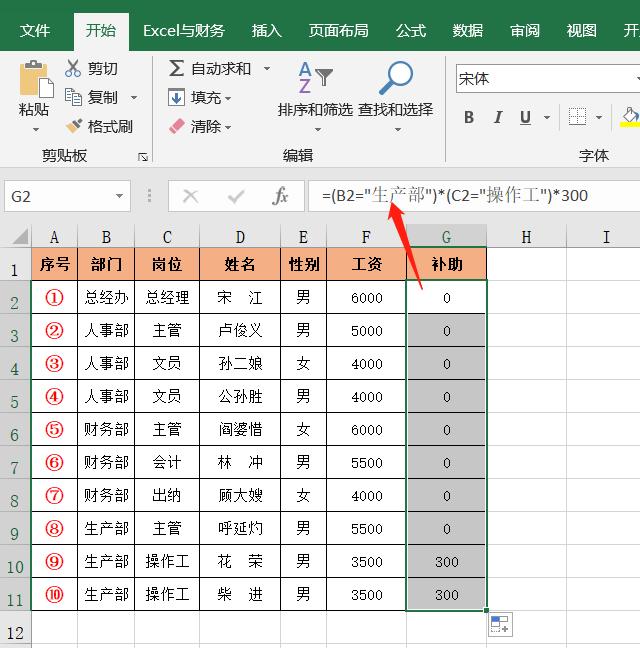Expand the AutoSum (自动求和) dropdown arrow

(268, 69)
